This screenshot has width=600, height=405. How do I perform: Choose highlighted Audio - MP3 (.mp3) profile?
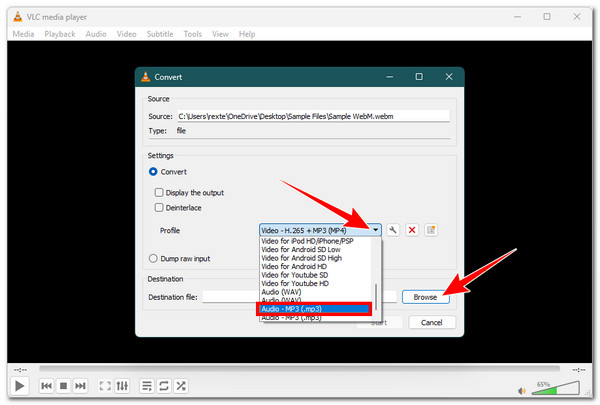pyautogui.click(x=314, y=309)
